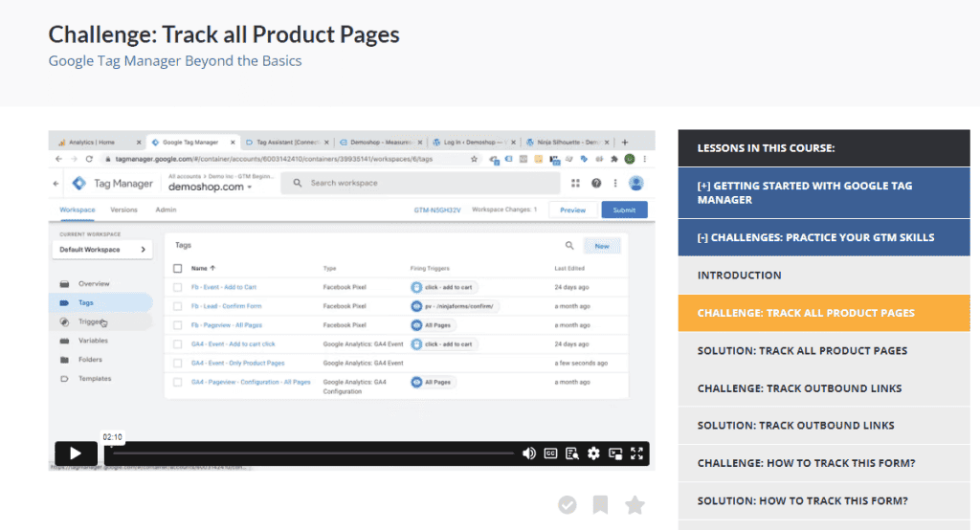
Task: Click the GTM-N5GH32V container ID
Action: coord(436,210)
